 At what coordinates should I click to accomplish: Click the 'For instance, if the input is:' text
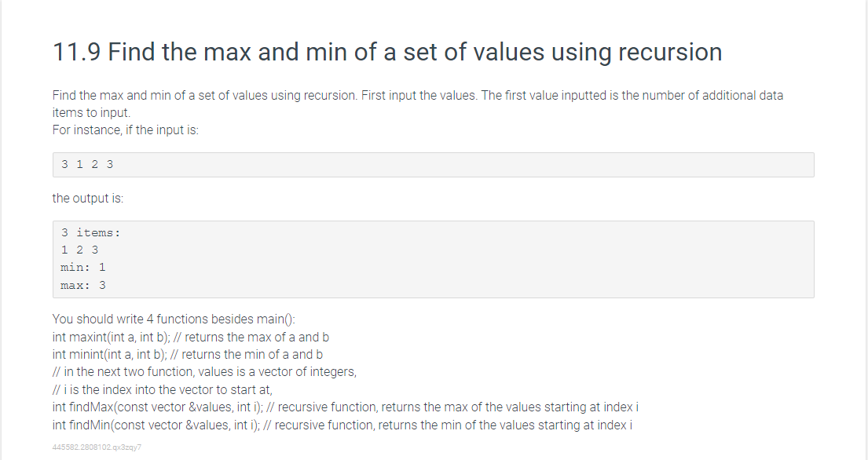coord(126,130)
